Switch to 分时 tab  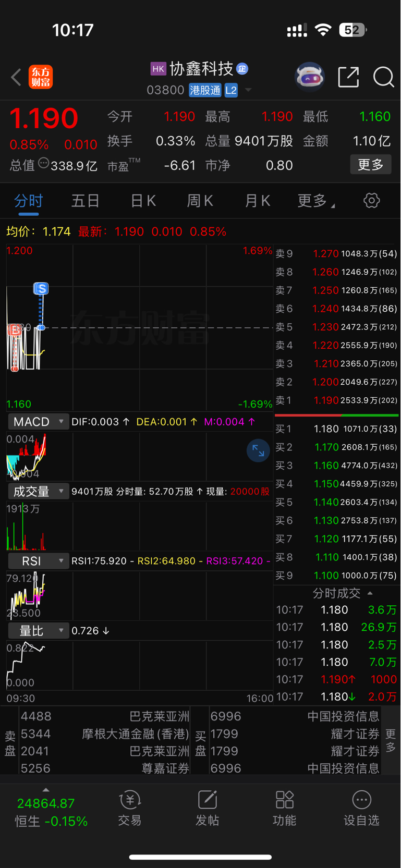(28, 201)
